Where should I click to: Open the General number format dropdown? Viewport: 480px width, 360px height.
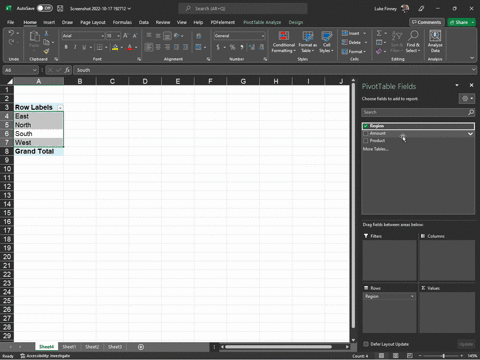pos(263,36)
